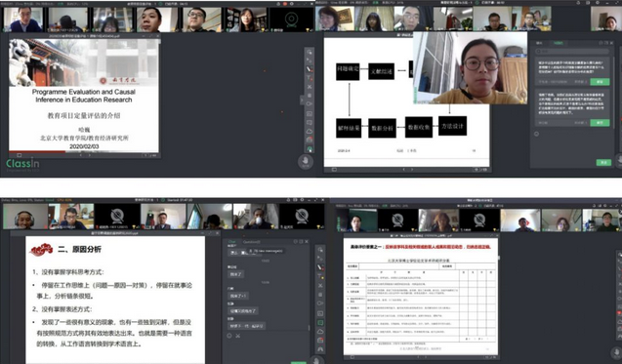Viewport: 622px width, 364px height.
Task: Switch to the Chat tab in bottom-left panel
Action: [232, 241]
